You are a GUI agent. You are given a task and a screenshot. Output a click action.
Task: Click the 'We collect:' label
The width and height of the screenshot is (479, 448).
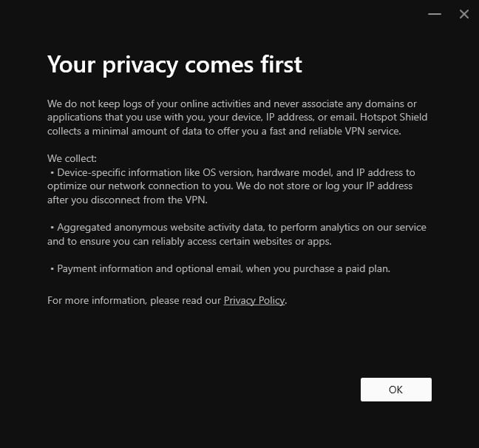[72, 158]
